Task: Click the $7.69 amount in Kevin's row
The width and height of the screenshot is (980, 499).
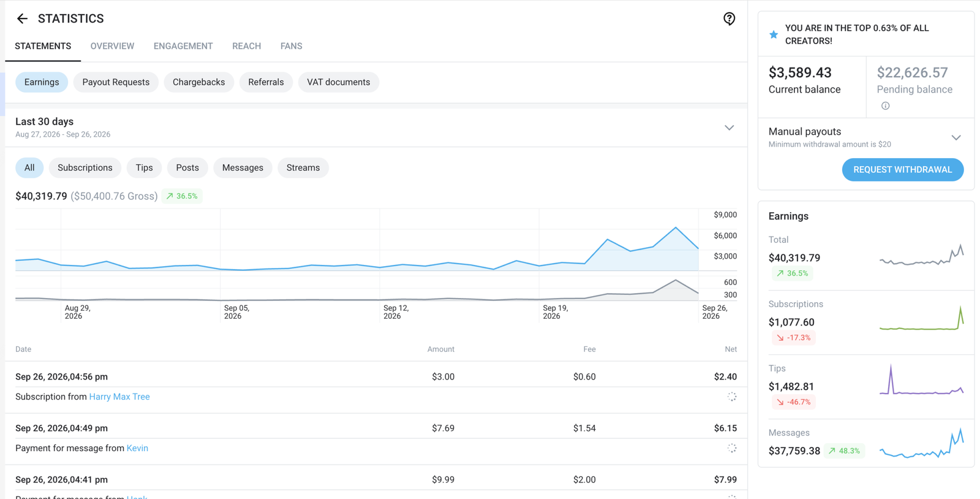Action: pos(443,428)
